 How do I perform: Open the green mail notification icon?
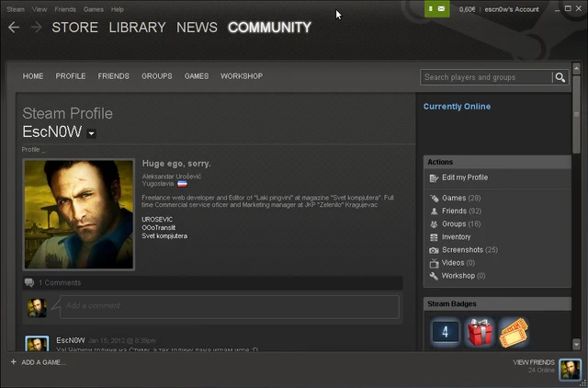point(437,8)
